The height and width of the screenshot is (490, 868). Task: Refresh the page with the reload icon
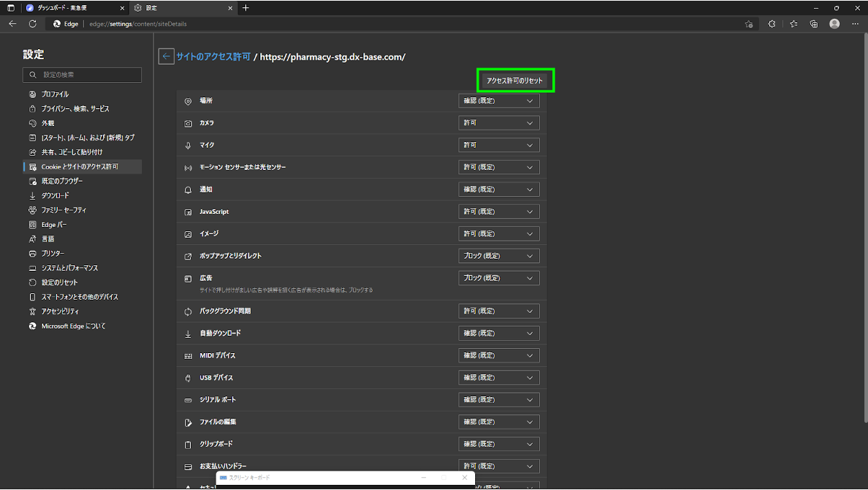(32, 24)
